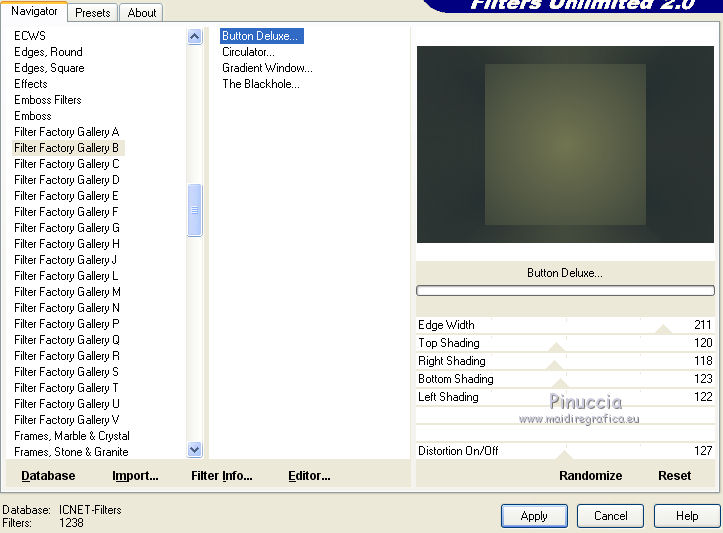Screen dimensions: 723x533
Task: Select Edges, Square category
Action: tap(49, 68)
